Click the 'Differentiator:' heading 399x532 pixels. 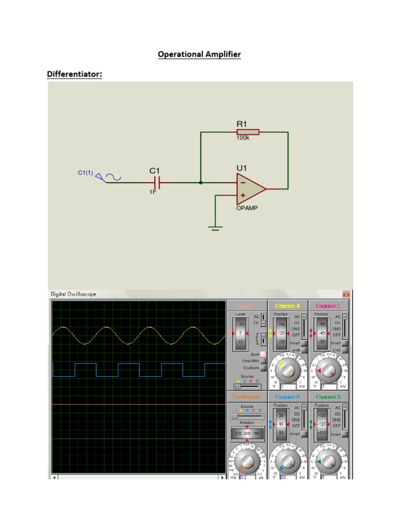[x=74, y=74]
